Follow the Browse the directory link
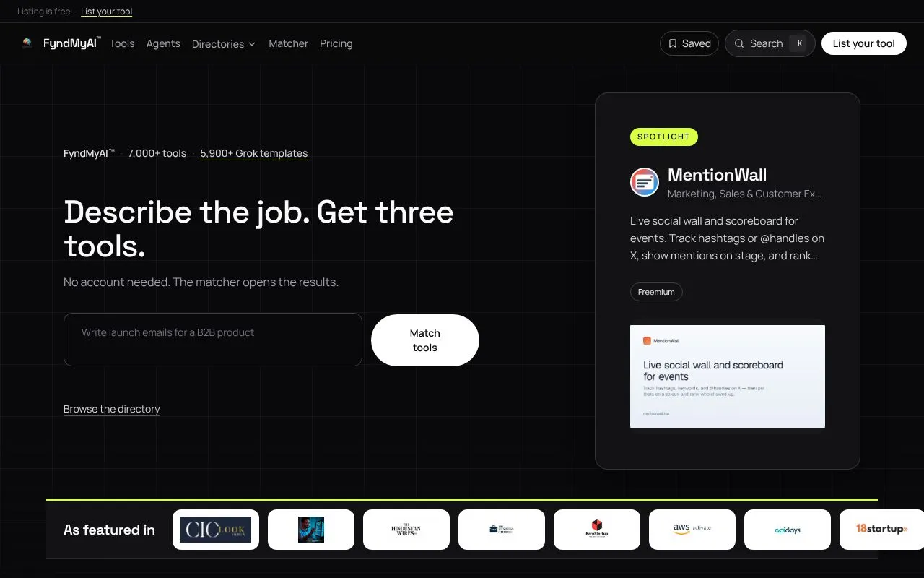Screen dimensions: 924x578 point(112,409)
